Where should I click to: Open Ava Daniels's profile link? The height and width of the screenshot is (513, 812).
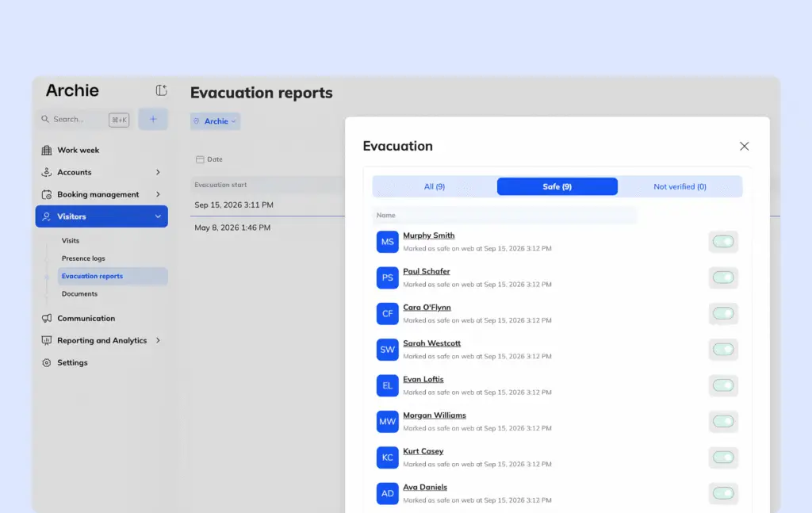click(425, 487)
